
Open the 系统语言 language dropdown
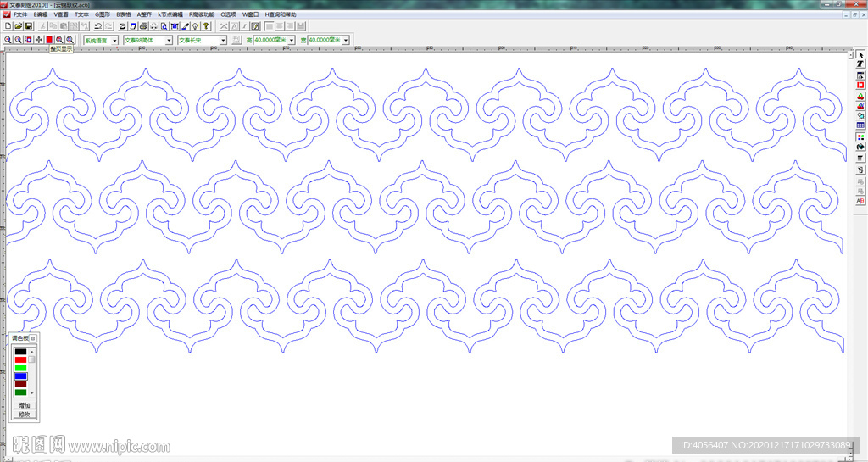click(x=115, y=40)
